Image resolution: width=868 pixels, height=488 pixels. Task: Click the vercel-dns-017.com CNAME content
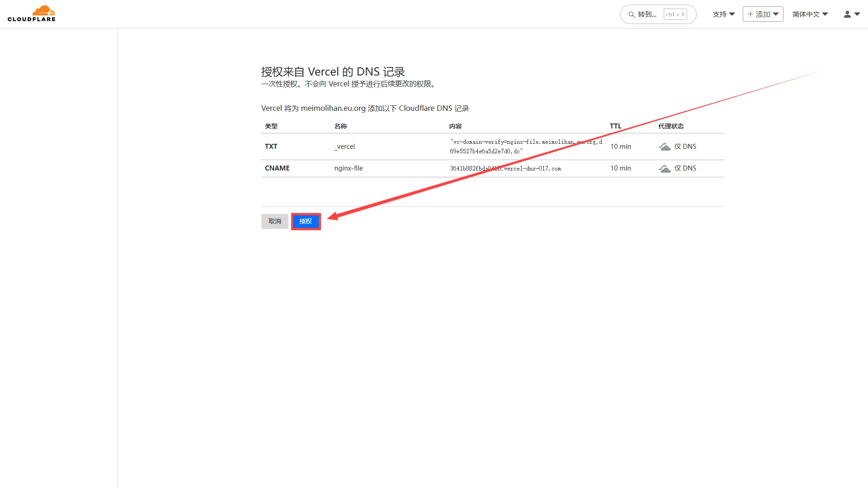coord(505,169)
